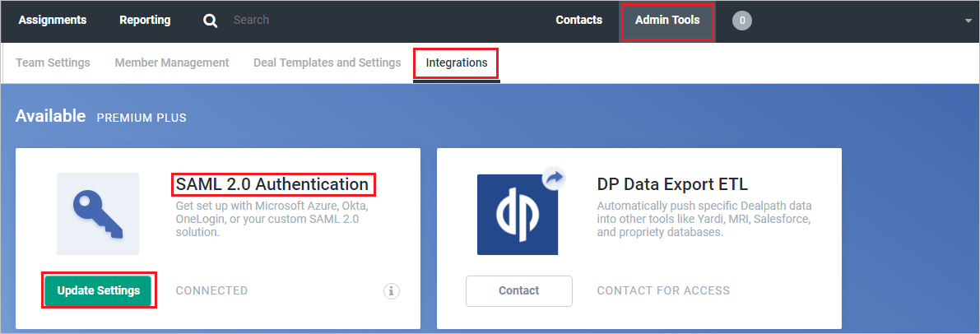Viewport: 980px width, 334px height.
Task: Open the Reporting menu
Action: pyautogui.click(x=145, y=20)
